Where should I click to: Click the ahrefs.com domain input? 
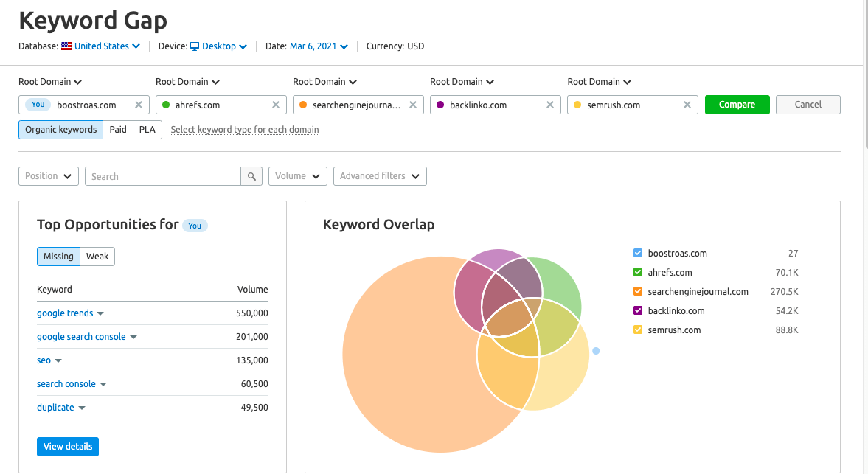tap(221, 105)
